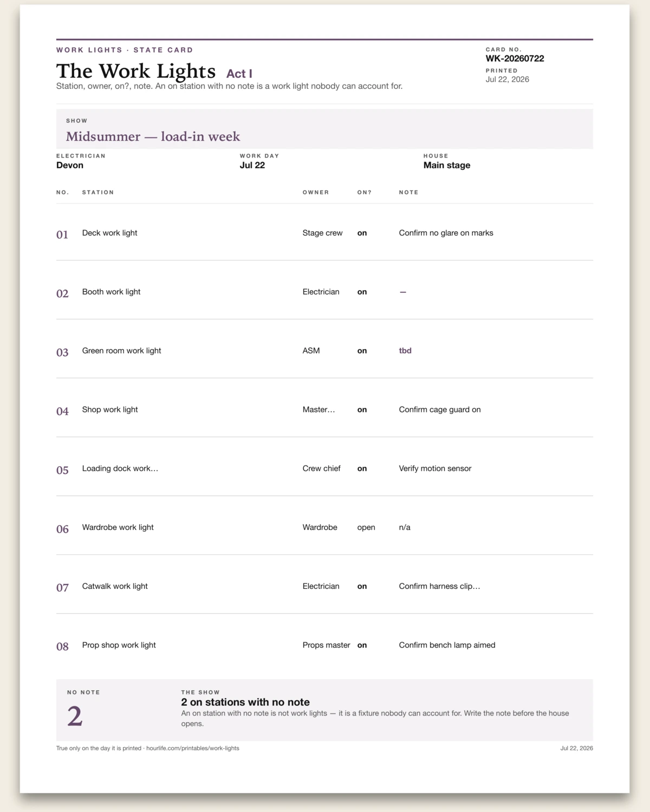Toggle the on status for Catwalk work light
The height and width of the screenshot is (812, 650).
pos(362,586)
